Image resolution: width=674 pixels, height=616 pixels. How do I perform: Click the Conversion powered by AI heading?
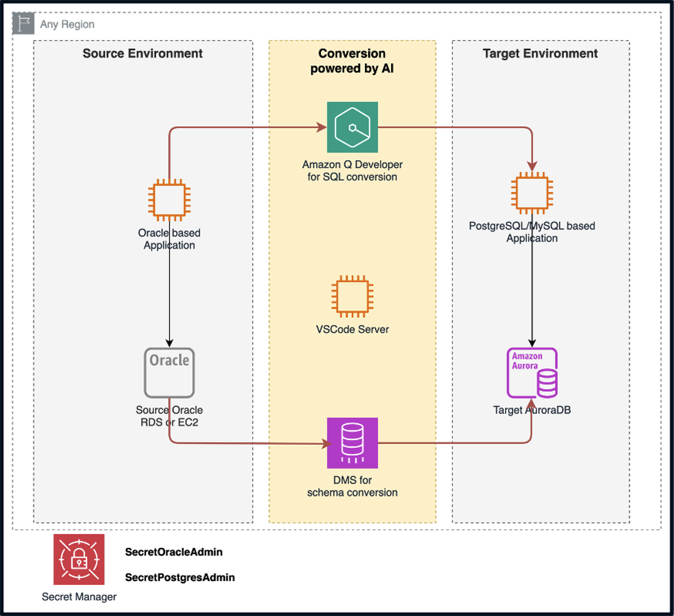point(352,61)
